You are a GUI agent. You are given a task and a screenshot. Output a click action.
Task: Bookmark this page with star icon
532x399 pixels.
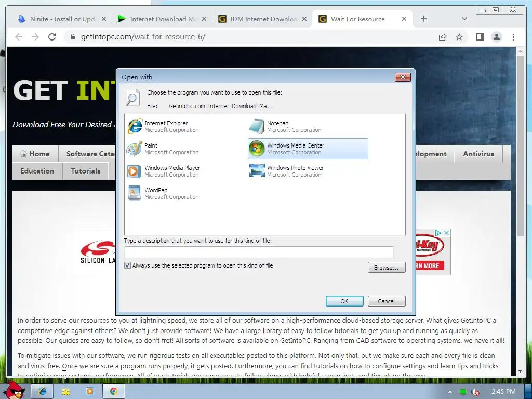coord(459,37)
